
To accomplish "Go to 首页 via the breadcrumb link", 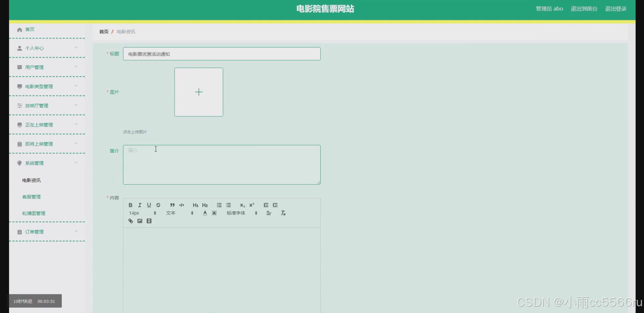I will click(x=104, y=32).
